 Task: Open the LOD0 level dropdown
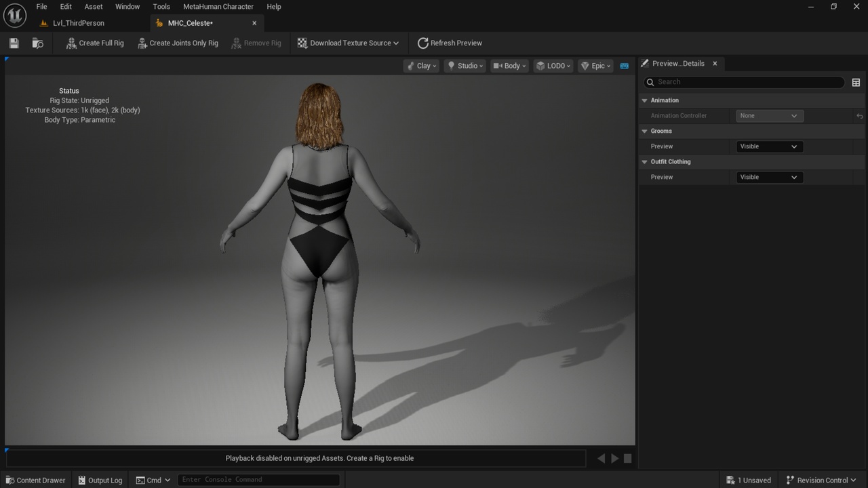tap(553, 66)
